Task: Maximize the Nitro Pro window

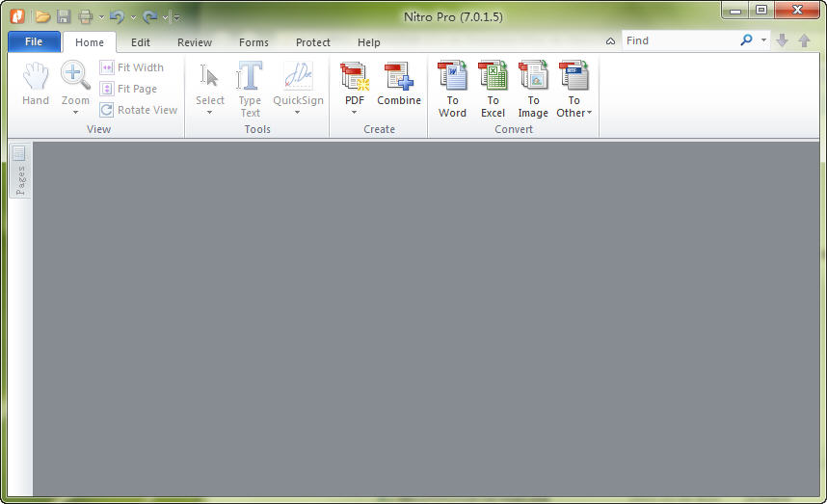Action: [x=761, y=11]
